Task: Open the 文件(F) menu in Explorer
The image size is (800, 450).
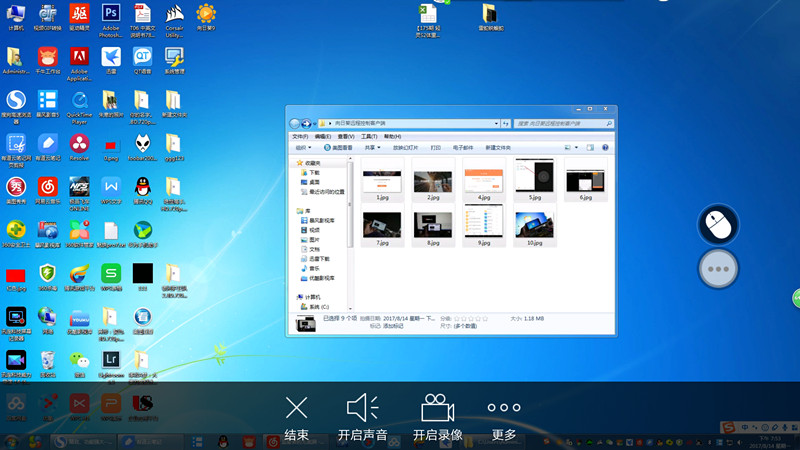Action: [300, 136]
